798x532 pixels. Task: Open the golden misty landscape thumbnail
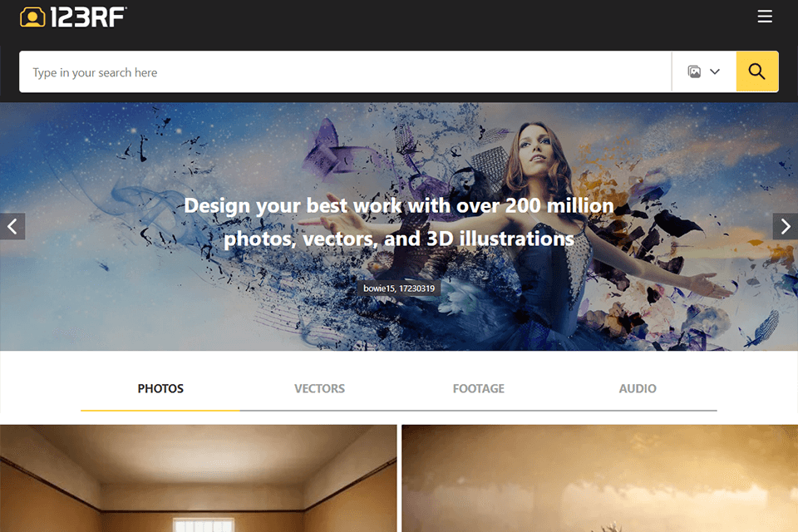pos(599,479)
